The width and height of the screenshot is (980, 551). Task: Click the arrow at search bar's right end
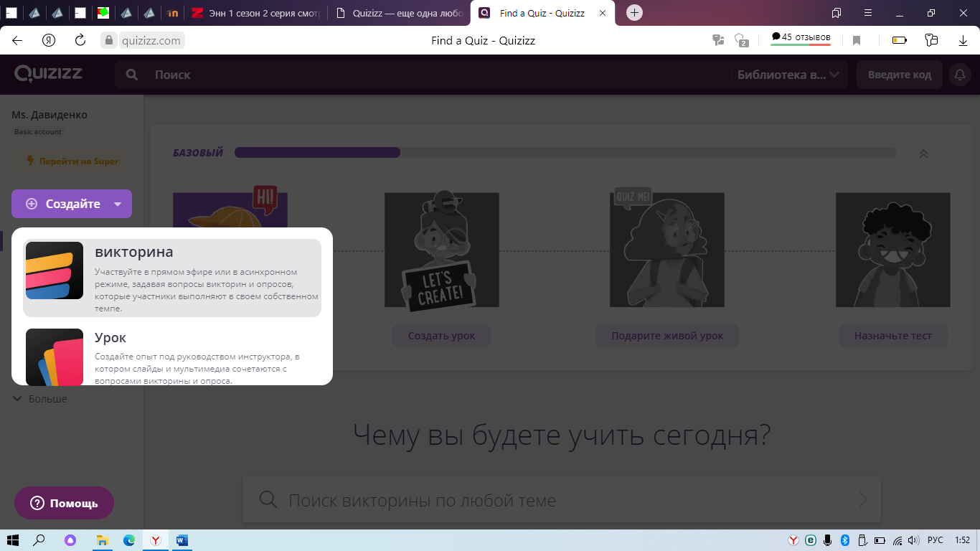coord(863,499)
